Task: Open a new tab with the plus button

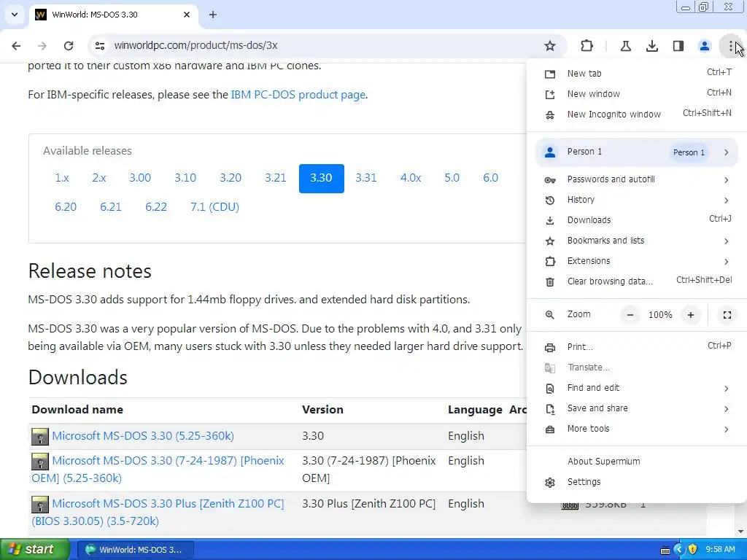Action: 213,15
